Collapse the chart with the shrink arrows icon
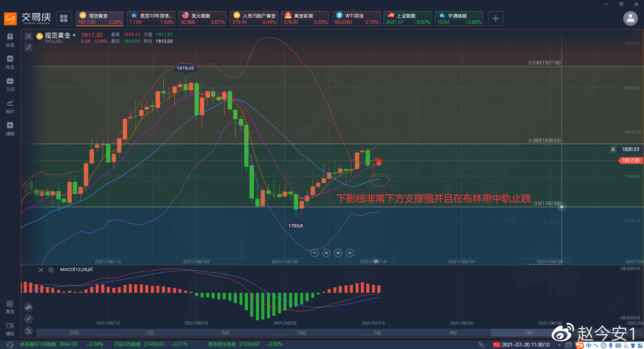 click(x=29, y=47)
